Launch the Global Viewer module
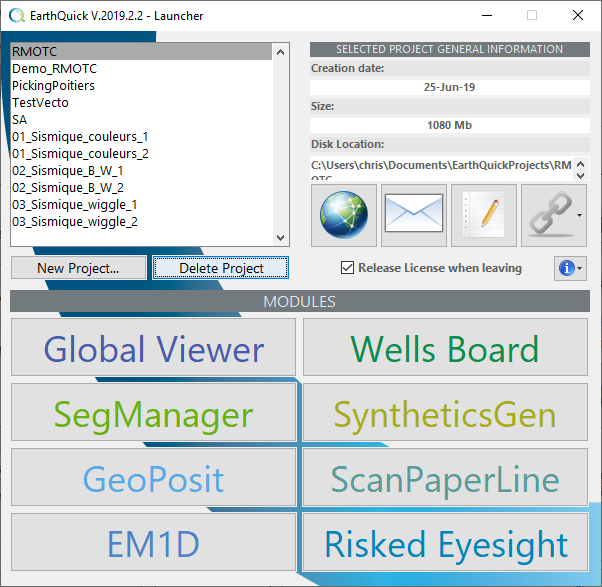The height and width of the screenshot is (587, 602). 153,347
